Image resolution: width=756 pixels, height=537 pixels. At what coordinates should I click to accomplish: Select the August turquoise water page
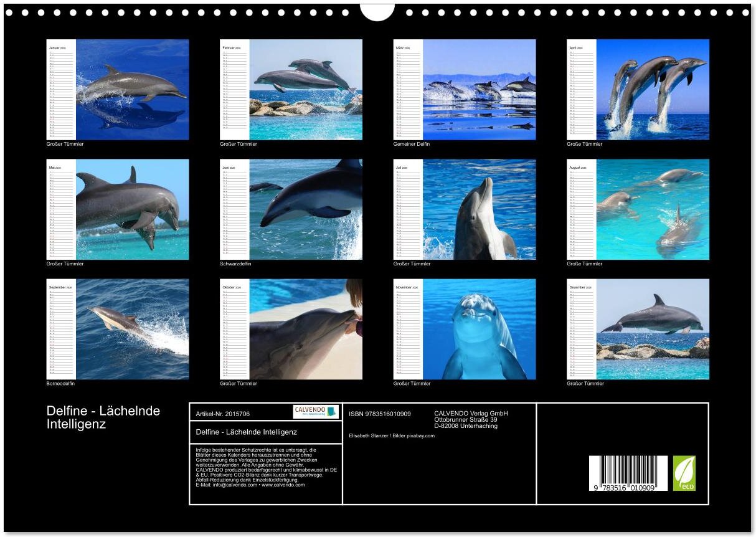[638, 209]
